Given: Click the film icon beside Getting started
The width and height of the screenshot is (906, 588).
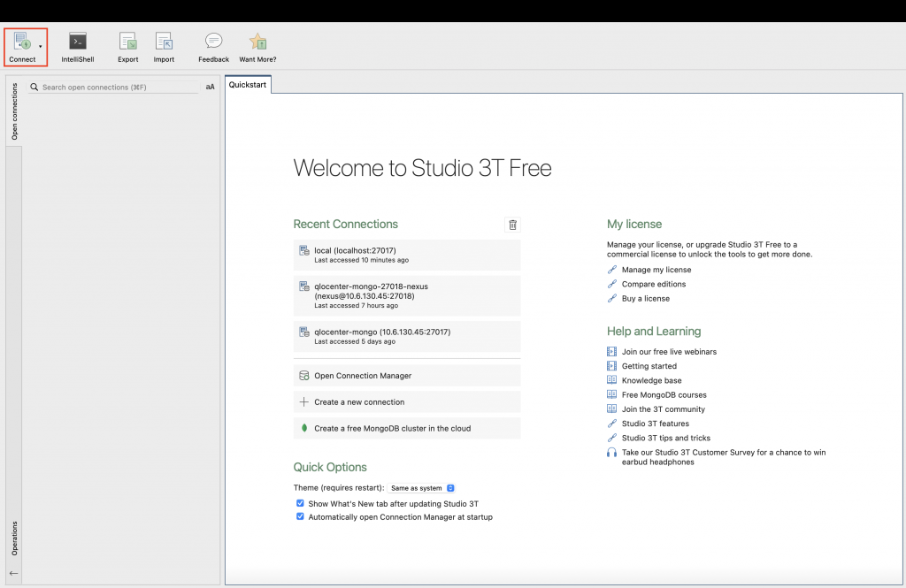Looking at the screenshot, I should tap(611, 366).
